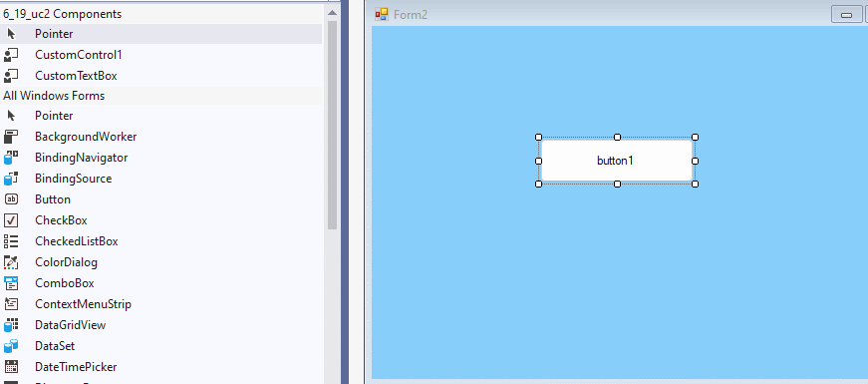Select the CheckBox control icon
This screenshot has height=384, width=868.
tap(11, 220)
